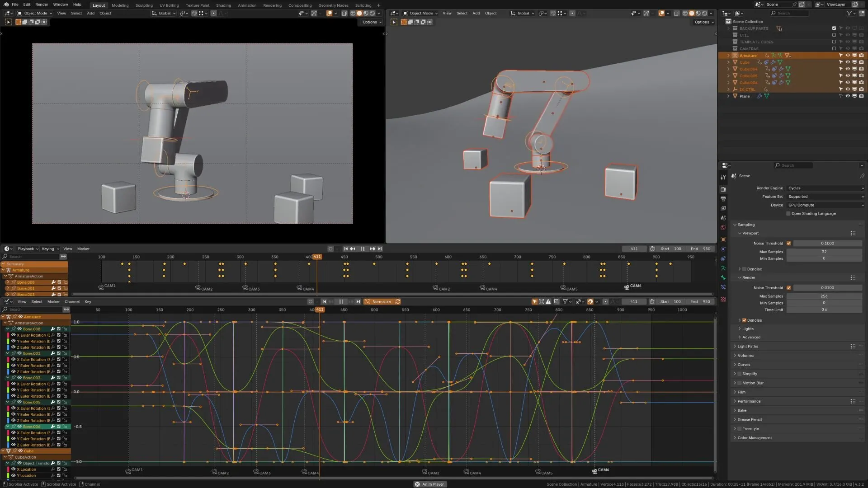Viewport: 868px width, 488px height.
Task: Open the Render Engine dropdown
Action: coord(826,188)
